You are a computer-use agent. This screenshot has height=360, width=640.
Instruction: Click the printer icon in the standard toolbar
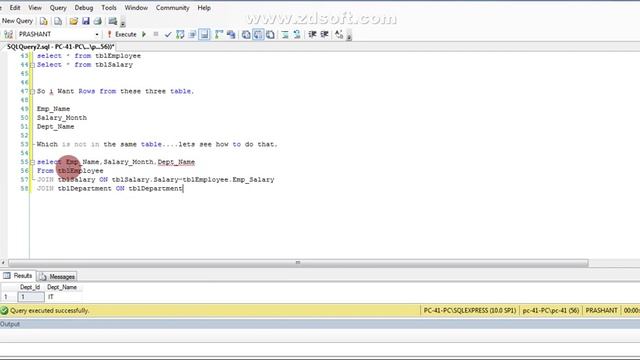[98, 21]
